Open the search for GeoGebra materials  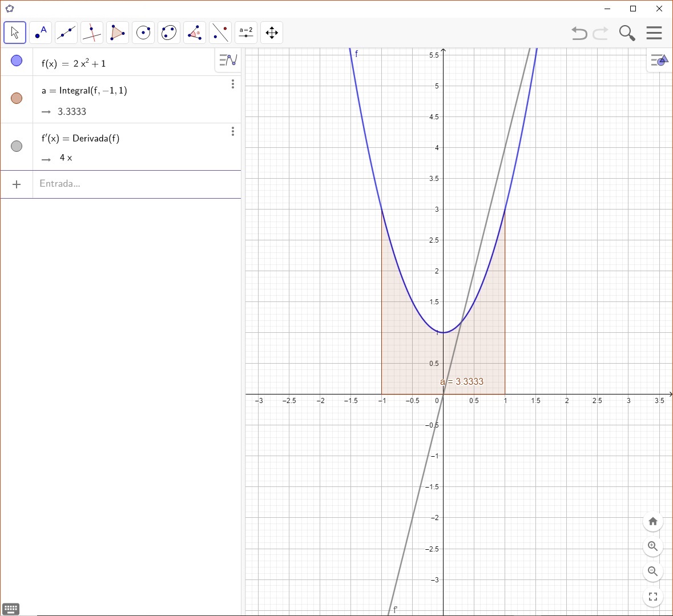coord(627,33)
